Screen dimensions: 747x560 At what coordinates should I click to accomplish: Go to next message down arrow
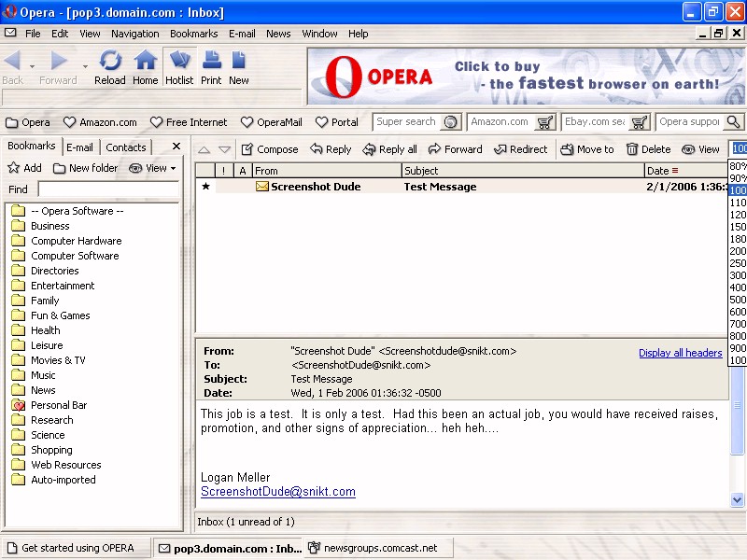pyautogui.click(x=224, y=150)
